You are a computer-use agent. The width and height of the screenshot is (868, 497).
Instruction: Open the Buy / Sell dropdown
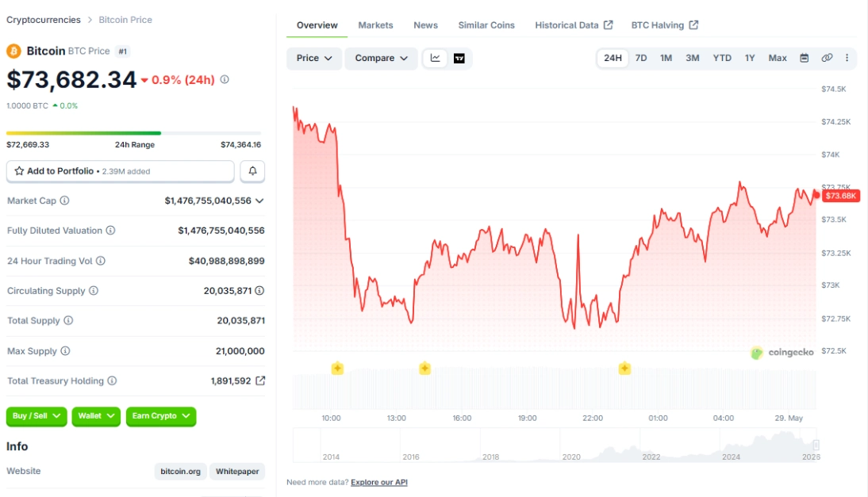click(36, 415)
